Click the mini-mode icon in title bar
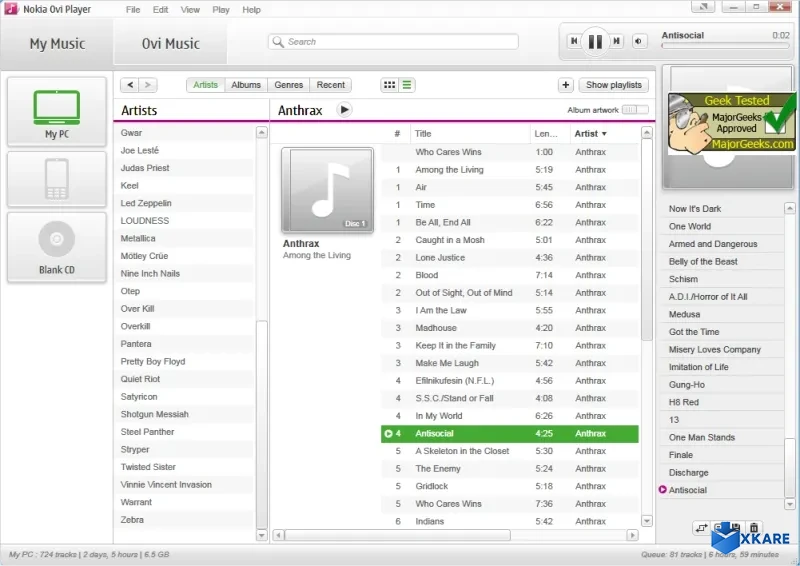The height and width of the screenshot is (566, 800). (703, 7)
